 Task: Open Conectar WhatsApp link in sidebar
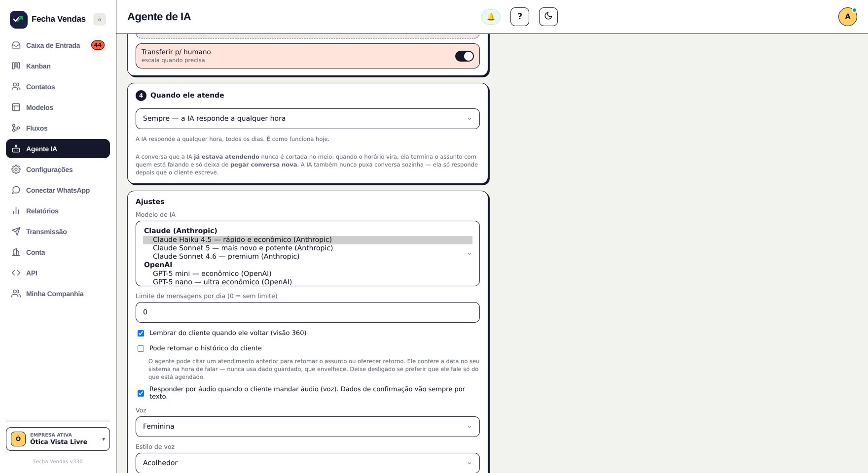[x=58, y=190]
